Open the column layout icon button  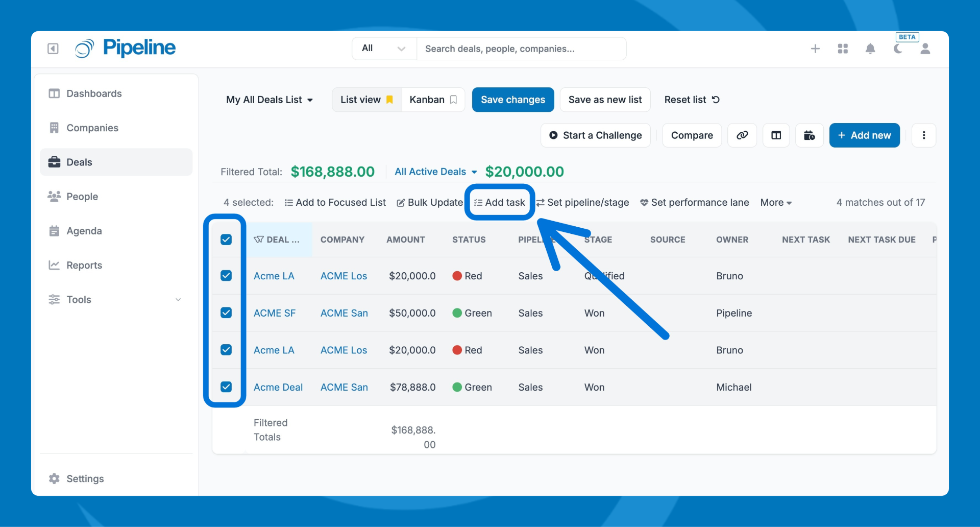click(776, 135)
